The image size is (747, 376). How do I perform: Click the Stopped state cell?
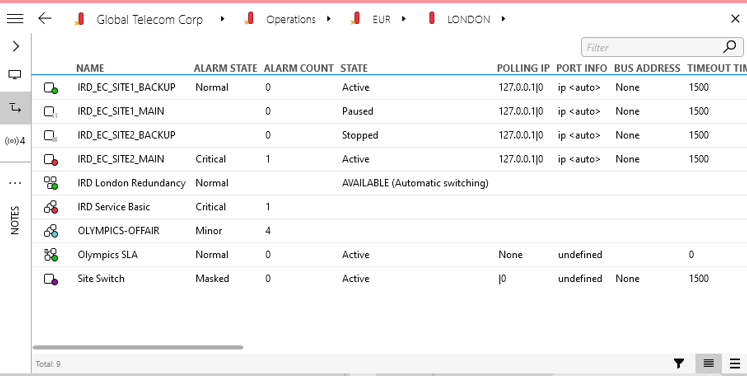pos(360,135)
